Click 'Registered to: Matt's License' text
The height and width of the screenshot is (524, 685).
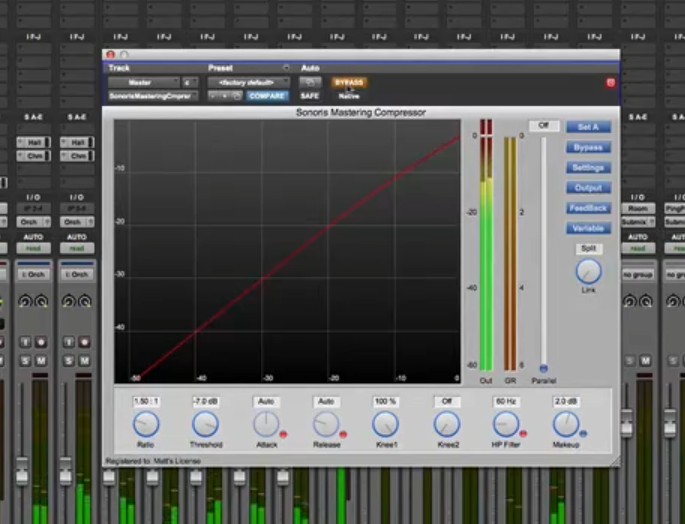pos(153,461)
